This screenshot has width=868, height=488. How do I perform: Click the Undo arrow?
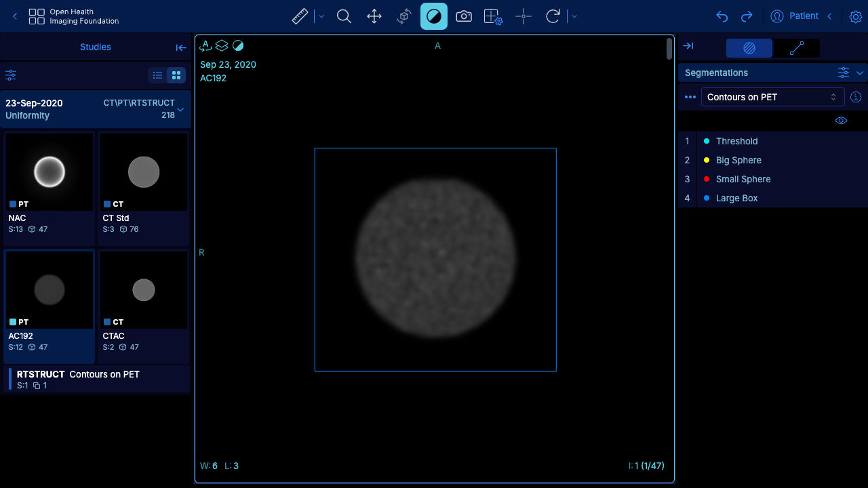pos(722,16)
